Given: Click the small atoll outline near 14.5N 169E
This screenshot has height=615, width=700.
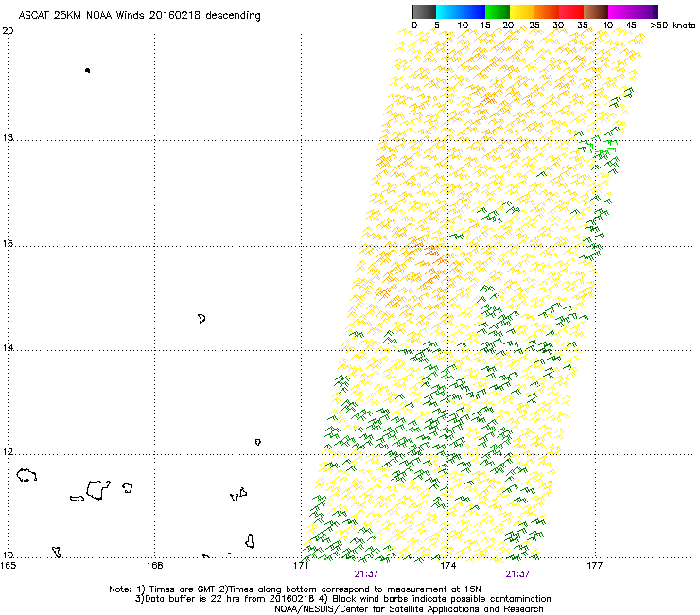Looking at the screenshot, I should (x=201, y=319).
